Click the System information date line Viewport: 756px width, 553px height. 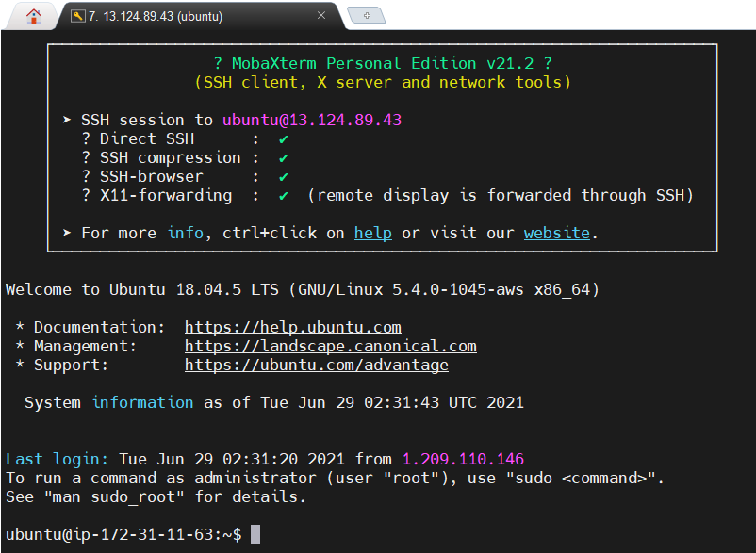pos(274,402)
